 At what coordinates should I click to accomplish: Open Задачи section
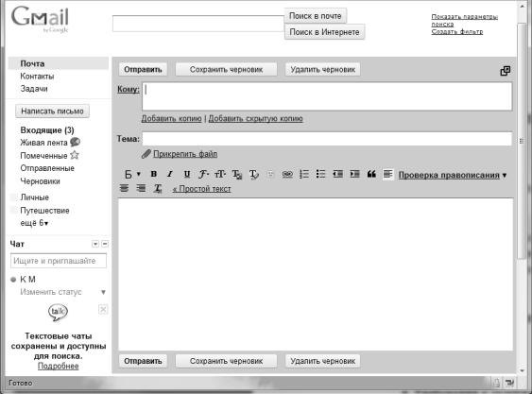[34, 89]
